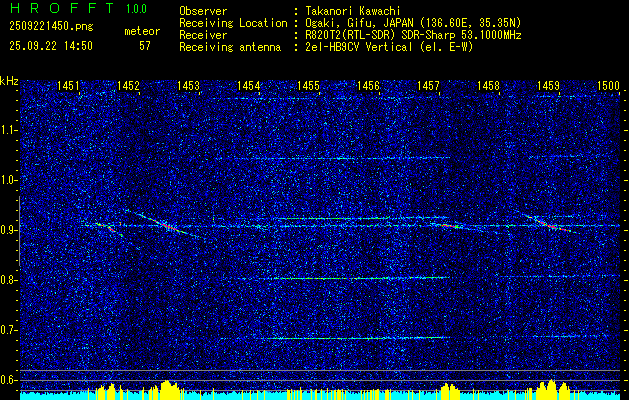Click the Receiving Location label
The width and height of the screenshot is (629, 400).
tap(233, 23)
